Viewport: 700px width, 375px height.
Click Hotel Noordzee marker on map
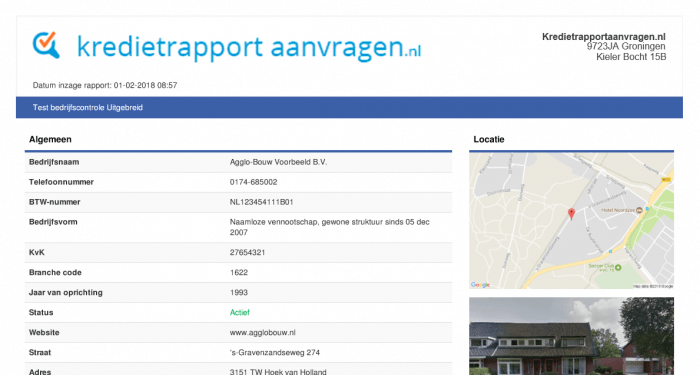[x=639, y=210]
